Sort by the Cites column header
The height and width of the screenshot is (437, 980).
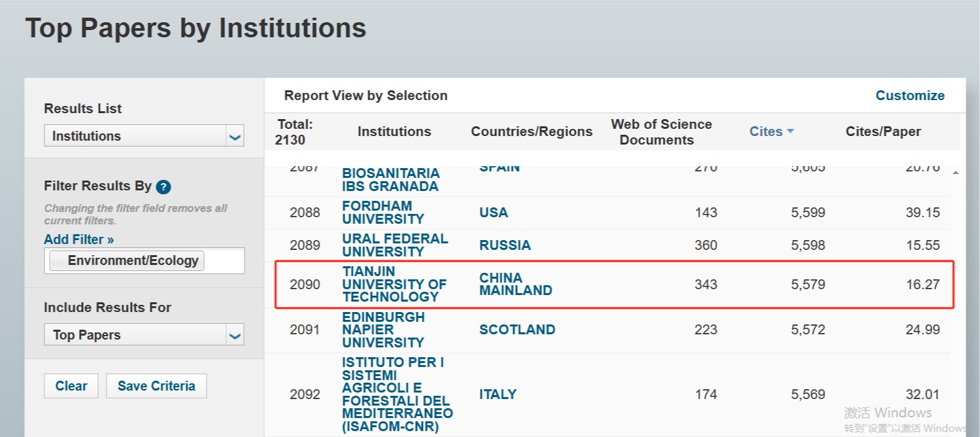[x=766, y=131]
